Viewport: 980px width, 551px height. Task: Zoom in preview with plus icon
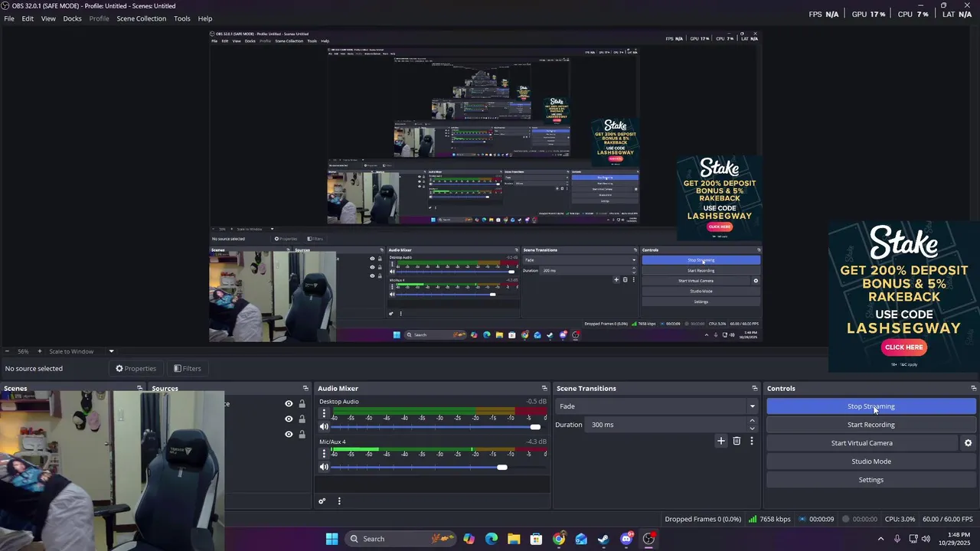pos(40,351)
